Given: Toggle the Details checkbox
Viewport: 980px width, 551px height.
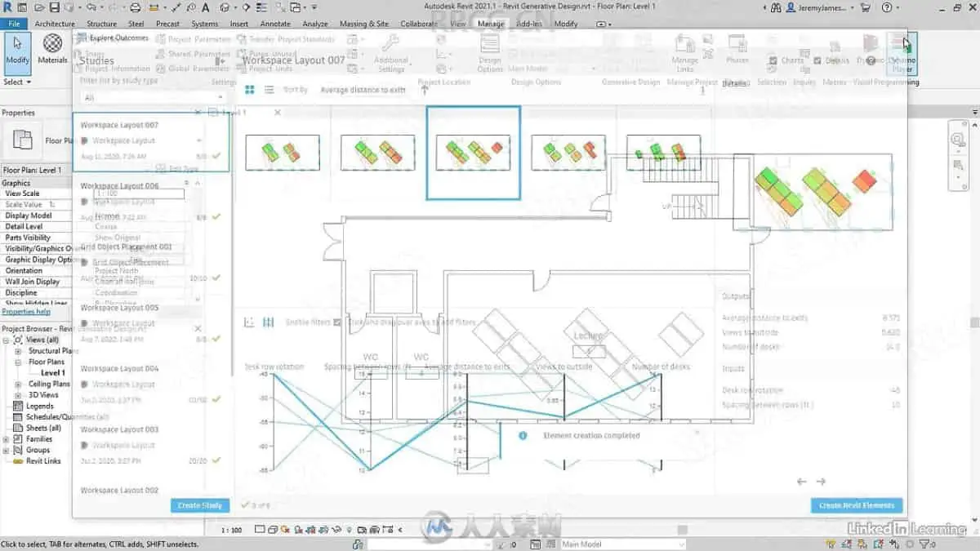Looking at the screenshot, I should 817,60.
